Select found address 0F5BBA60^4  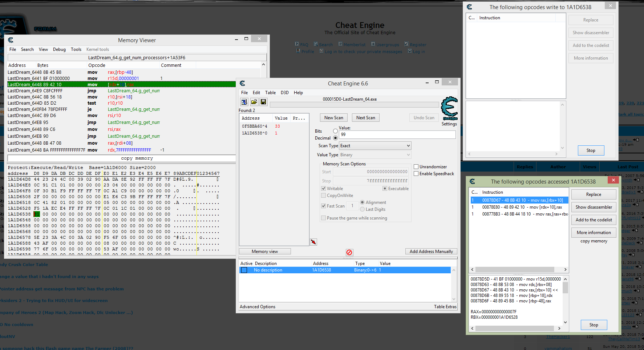[x=274, y=126]
